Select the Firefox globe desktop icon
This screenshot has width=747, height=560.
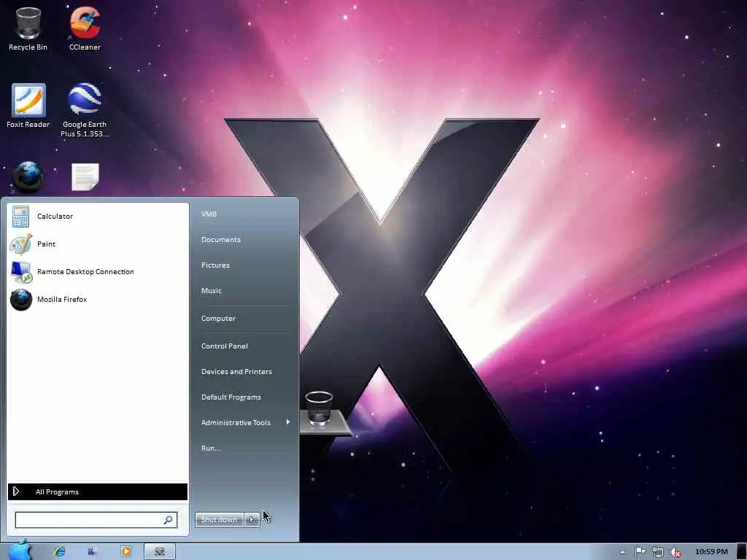pos(28,177)
